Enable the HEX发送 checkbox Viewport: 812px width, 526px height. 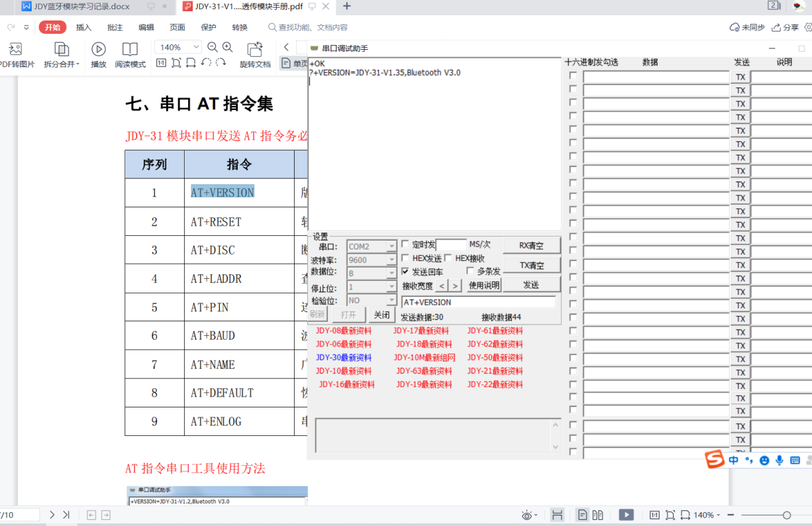pos(405,258)
